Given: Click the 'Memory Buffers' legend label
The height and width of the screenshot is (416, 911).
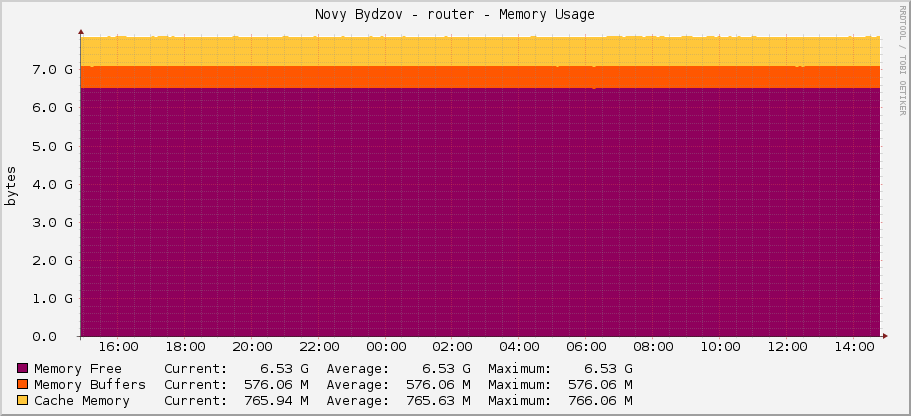Looking at the screenshot, I should point(90,385).
